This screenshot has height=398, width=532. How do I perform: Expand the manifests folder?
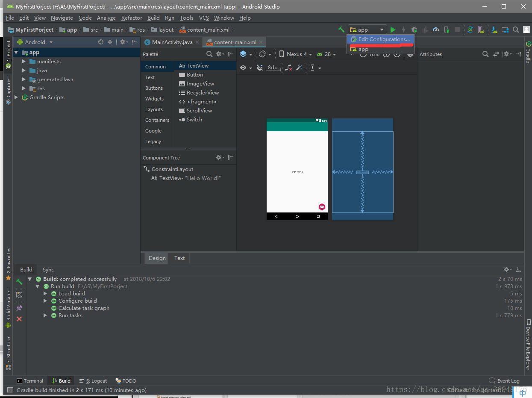(24, 62)
